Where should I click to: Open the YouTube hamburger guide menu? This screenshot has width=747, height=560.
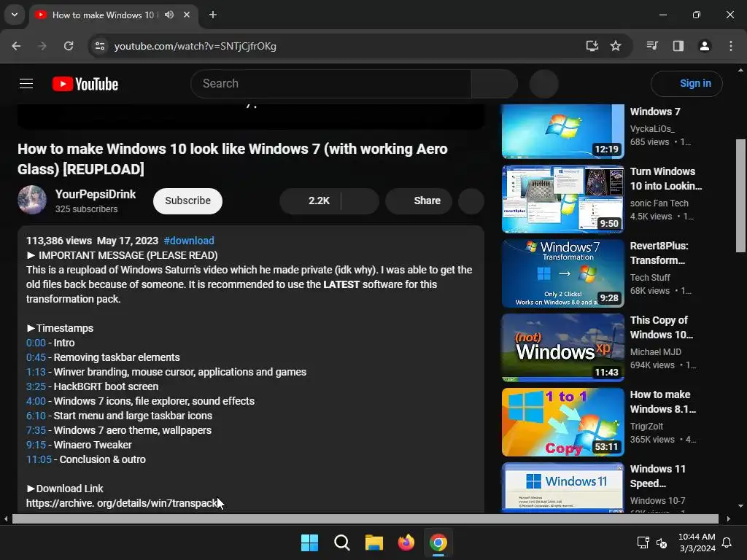[x=26, y=84]
